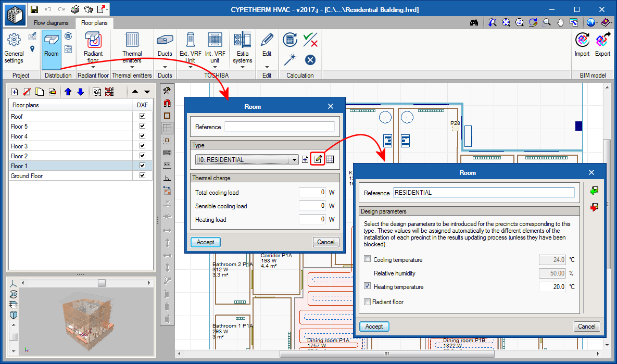The height and width of the screenshot is (364, 617).
Task: Click the room Reference input field
Action: point(280,127)
